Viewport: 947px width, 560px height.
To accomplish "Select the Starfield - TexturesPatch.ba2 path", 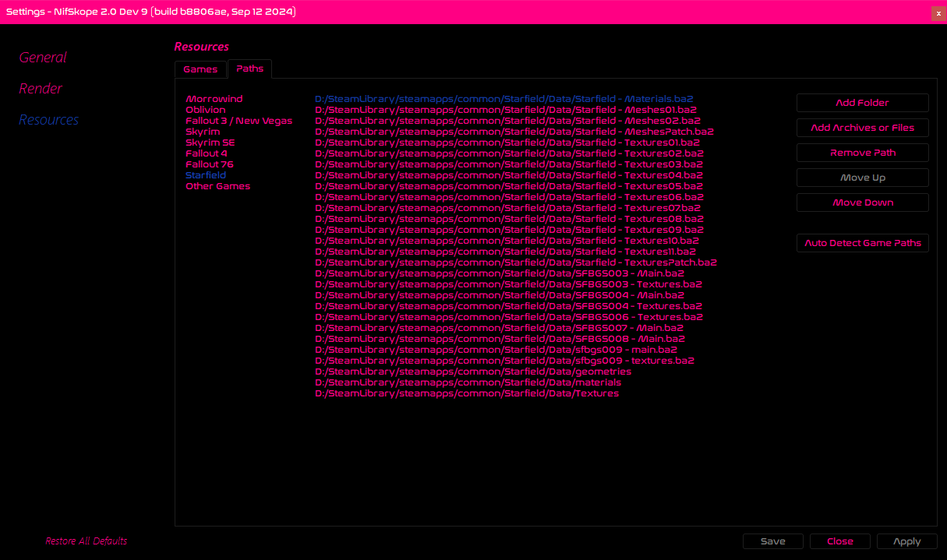I will (516, 262).
